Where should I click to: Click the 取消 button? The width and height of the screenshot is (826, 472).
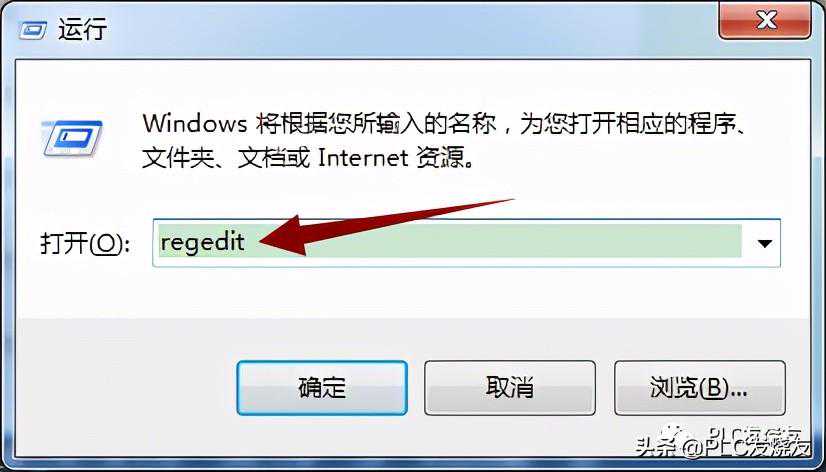[x=510, y=388]
